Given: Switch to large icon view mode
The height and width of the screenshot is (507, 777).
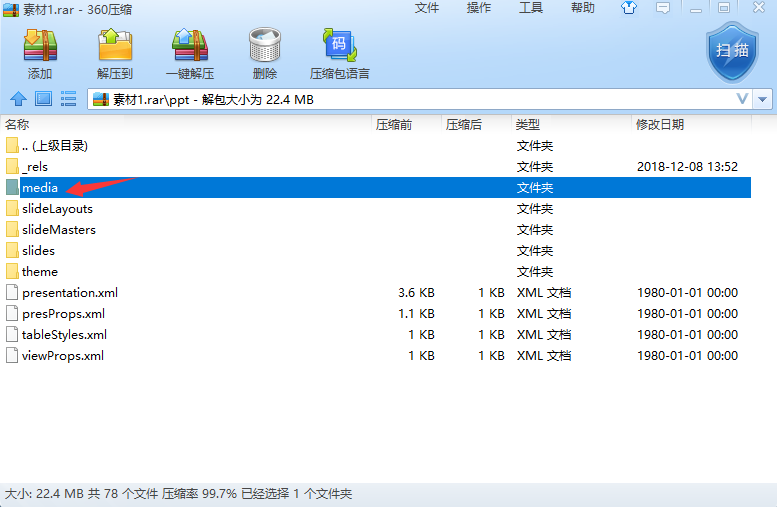Looking at the screenshot, I should (44, 99).
